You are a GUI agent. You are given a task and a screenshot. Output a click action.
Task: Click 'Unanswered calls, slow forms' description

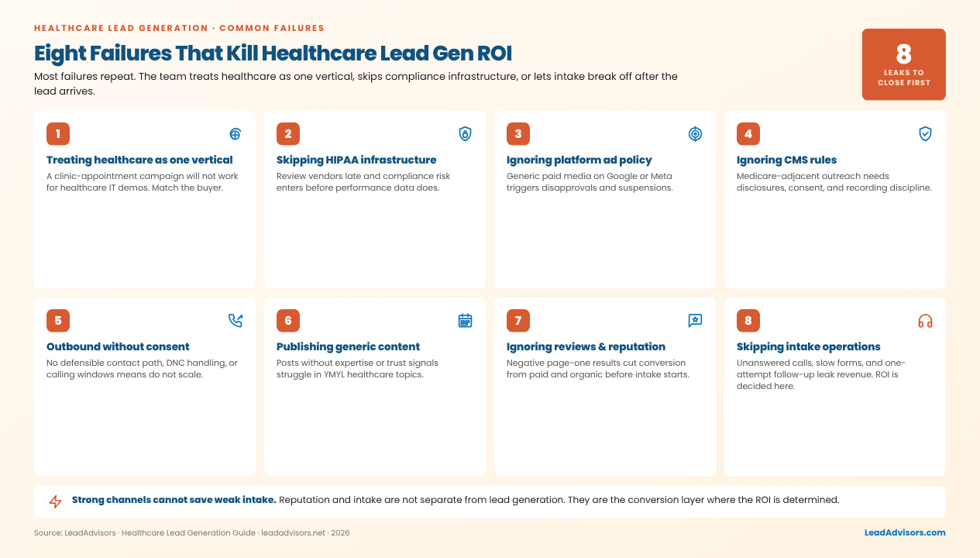click(821, 374)
